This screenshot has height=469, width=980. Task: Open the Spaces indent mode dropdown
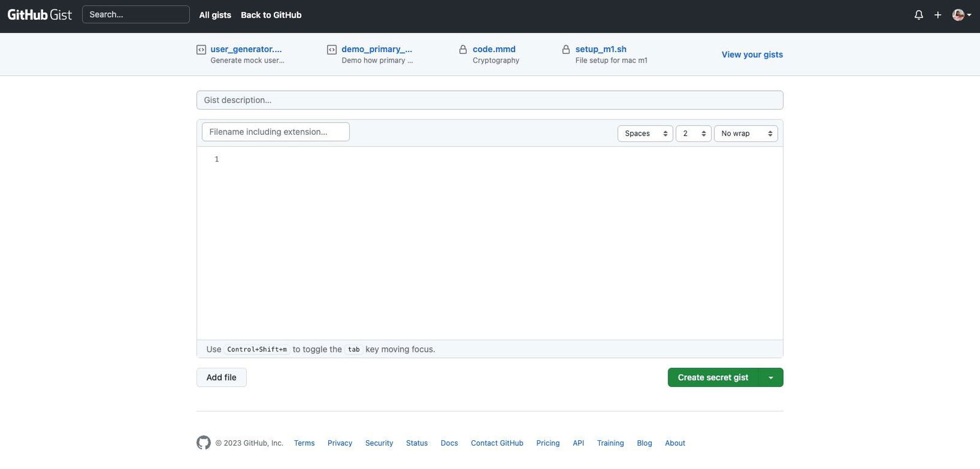(645, 134)
